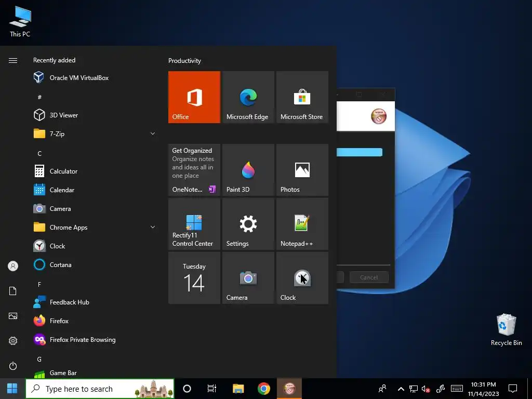The width and height of the screenshot is (532, 399).
Task: Open network status tray icon
Action: (x=413, y=389)
